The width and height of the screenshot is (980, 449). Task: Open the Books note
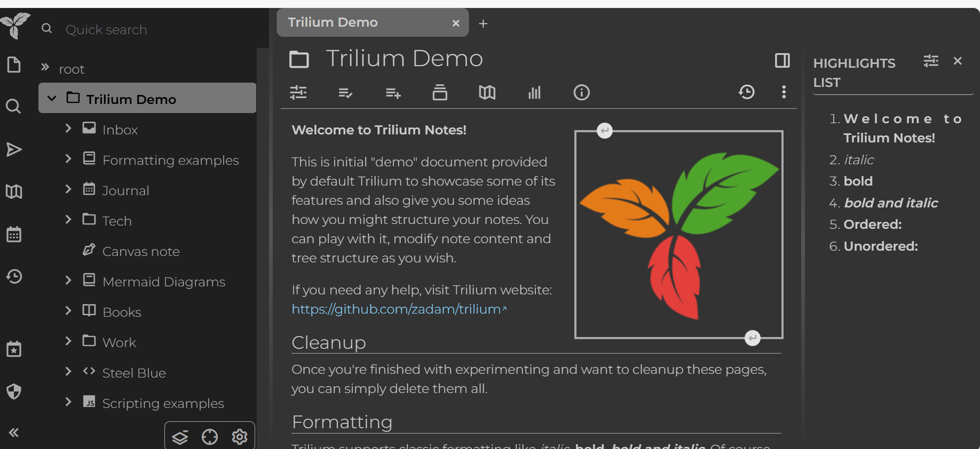[x=122, y=312]
